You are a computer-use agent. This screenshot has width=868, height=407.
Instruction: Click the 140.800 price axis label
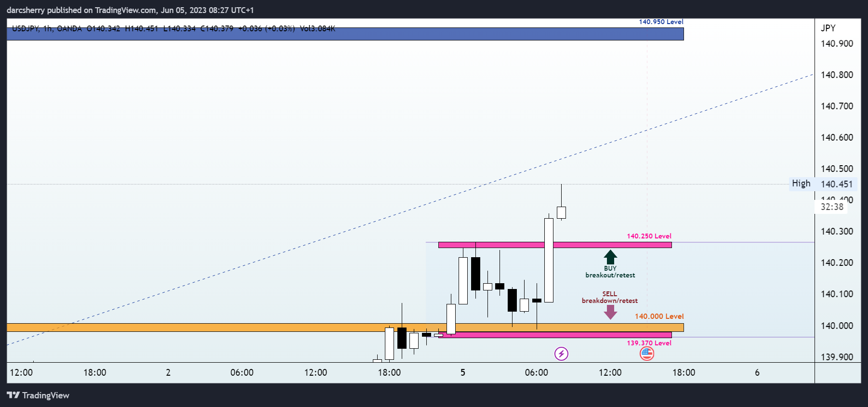click(x=837, y=75)
